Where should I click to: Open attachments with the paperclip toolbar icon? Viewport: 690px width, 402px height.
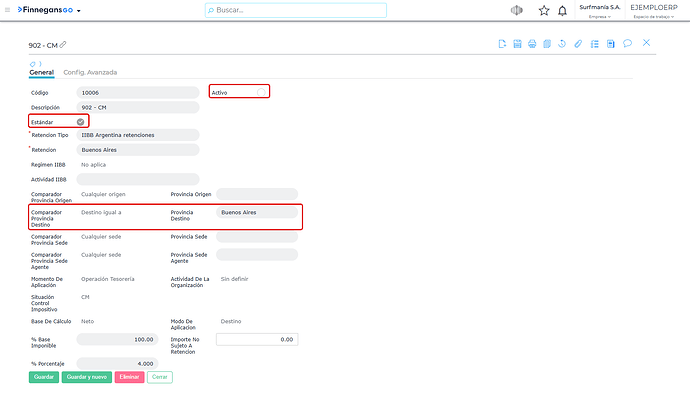click(578, 44)
